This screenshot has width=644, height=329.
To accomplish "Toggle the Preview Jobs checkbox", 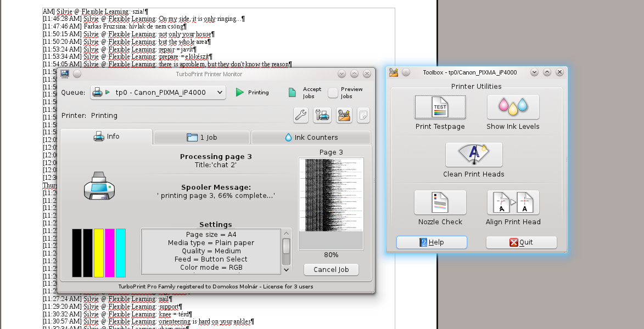I will click(333, 93).
